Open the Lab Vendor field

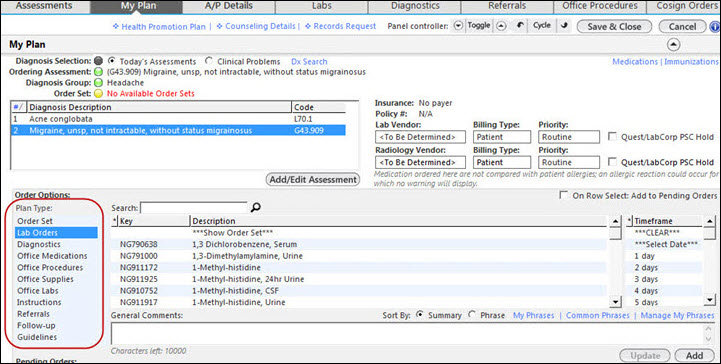(x=420, y=137)
